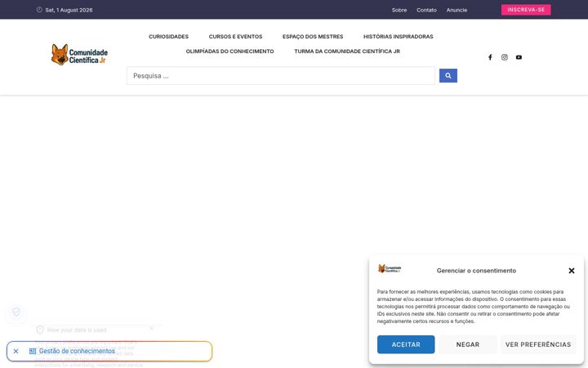Screen dimensions: 588x368
Task: Click the clock icon beside the date
Action: [x=39, y=10]
